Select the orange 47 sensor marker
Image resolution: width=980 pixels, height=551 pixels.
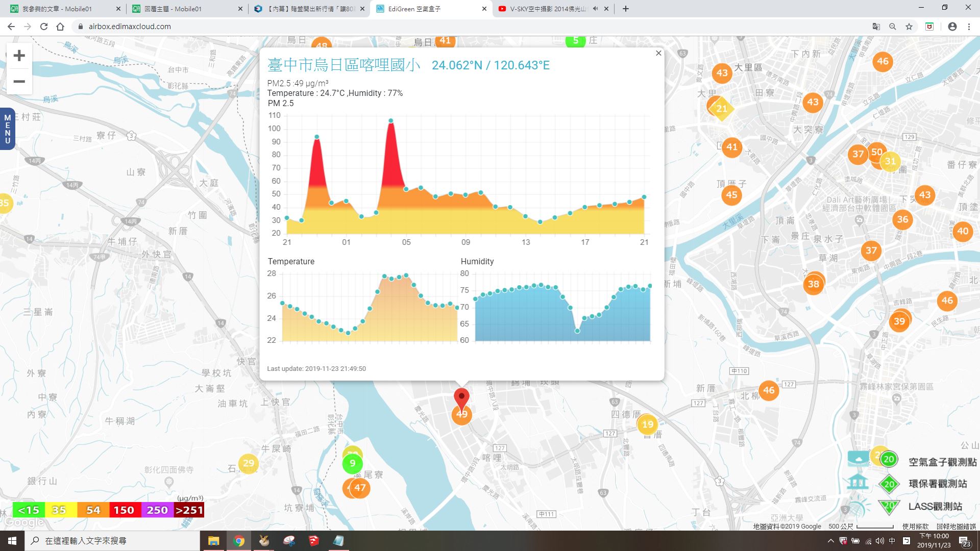click(360, 488)
